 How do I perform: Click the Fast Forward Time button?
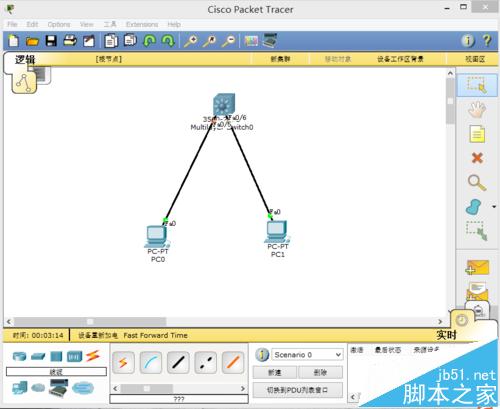pyautogui.click(x=156, y=335)
